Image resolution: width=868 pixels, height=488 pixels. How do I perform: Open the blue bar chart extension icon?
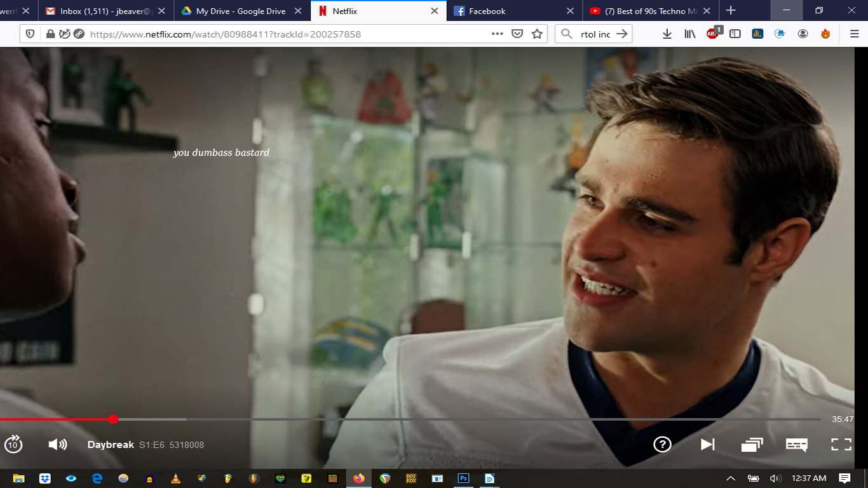pos(757,34)
